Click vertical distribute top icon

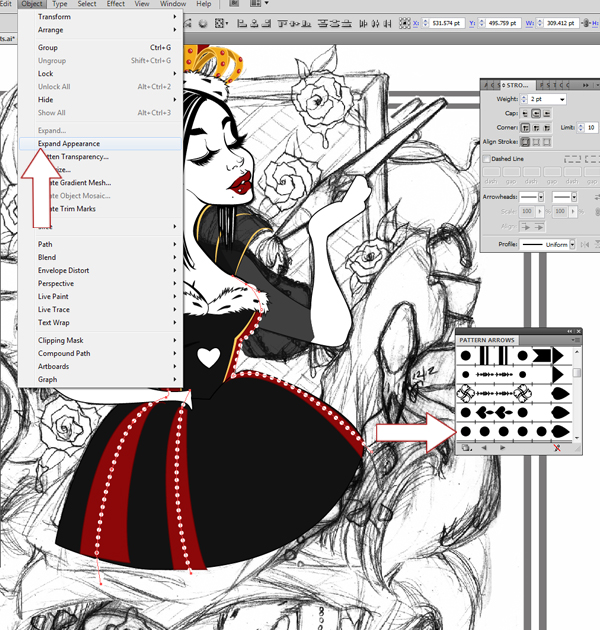pos(323,23)
